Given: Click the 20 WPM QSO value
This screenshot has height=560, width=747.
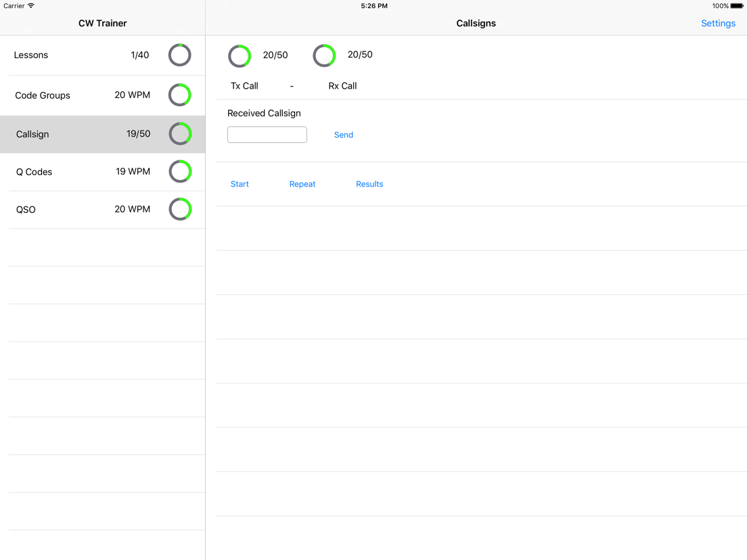Looking at the screenshot, I should (x=132, y=209).
